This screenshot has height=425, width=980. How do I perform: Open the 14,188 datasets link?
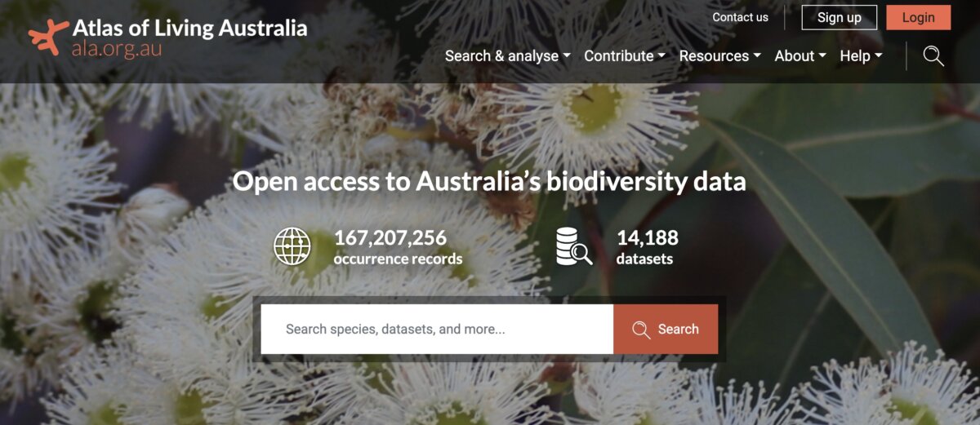point(647,247)
